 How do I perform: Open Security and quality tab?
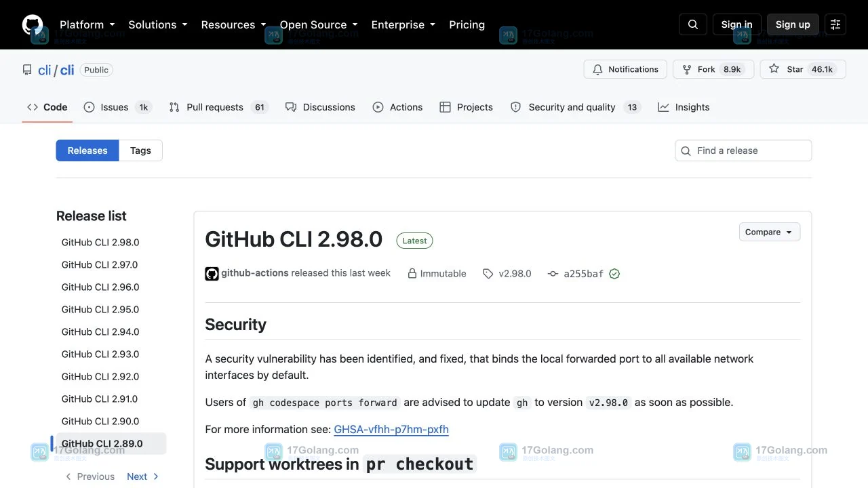pyautogui.click(x=575, y=107)
